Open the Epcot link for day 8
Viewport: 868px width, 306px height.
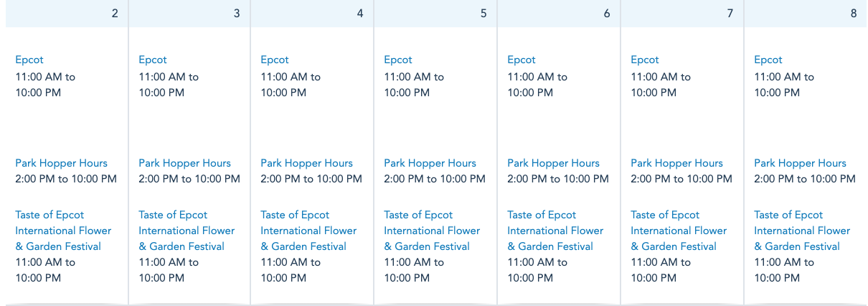click(768, 60)
